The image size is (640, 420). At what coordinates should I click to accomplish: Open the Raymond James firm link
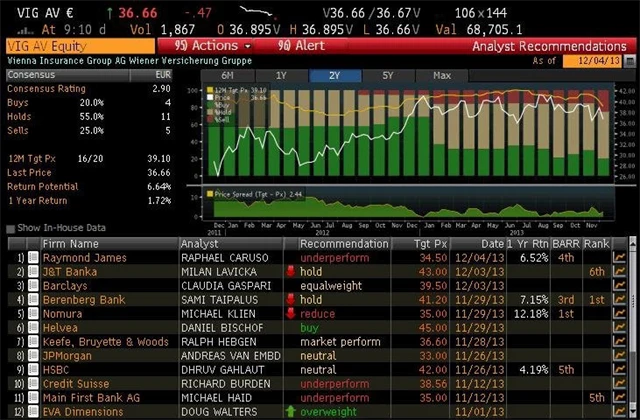tap(84, 258)
